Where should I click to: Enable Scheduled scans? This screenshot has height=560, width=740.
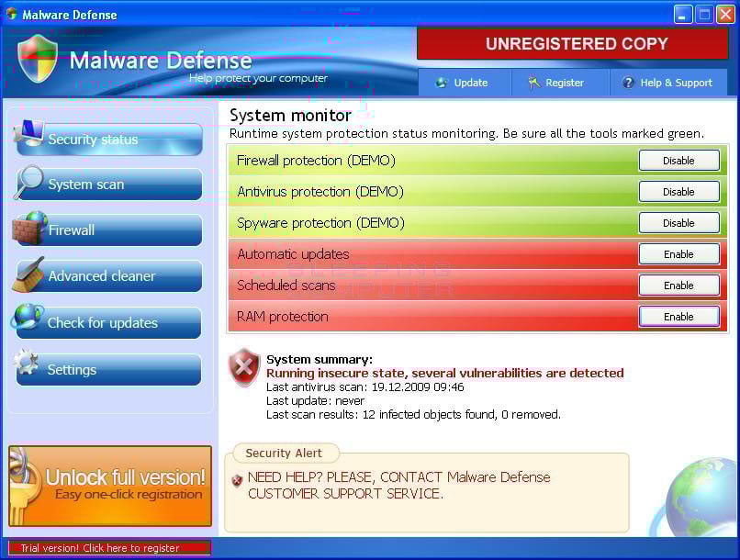point(678,286)
